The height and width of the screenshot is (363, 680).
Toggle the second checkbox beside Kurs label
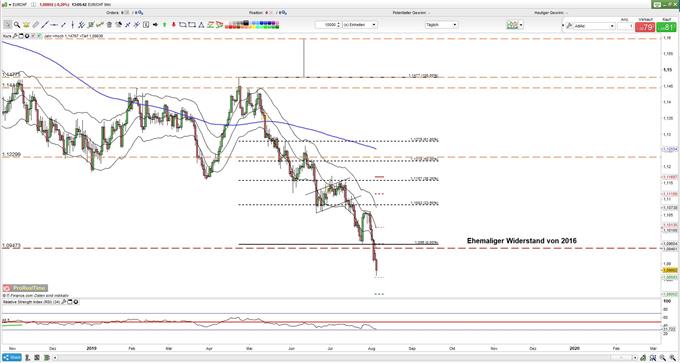(x=39, y=36)
